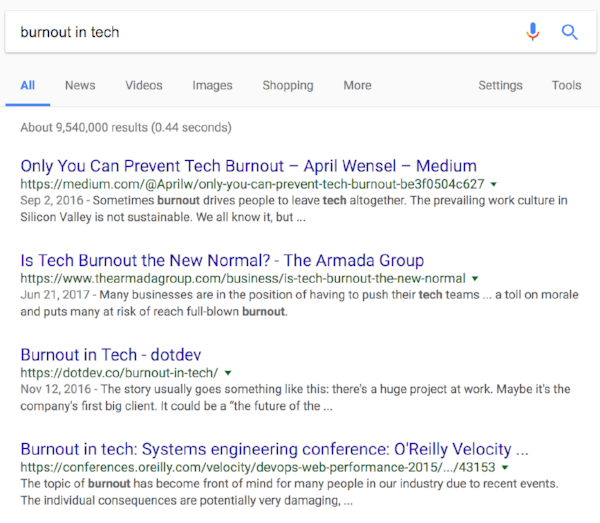Open the search Tools options
Image resolution: width=600 pixels, height=523 pixels.
(566, 85)
